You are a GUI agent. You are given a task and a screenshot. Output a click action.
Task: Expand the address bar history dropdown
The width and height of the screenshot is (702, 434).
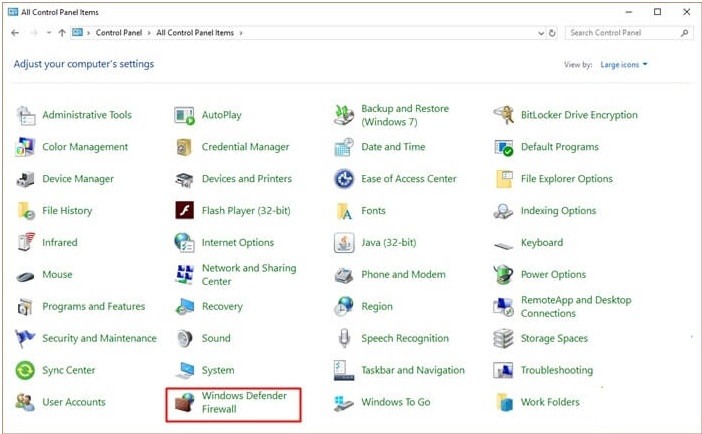click(541, 33)
